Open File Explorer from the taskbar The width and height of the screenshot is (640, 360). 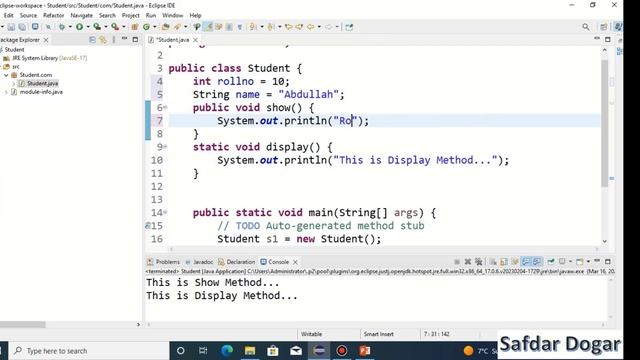tap(250, 351)
